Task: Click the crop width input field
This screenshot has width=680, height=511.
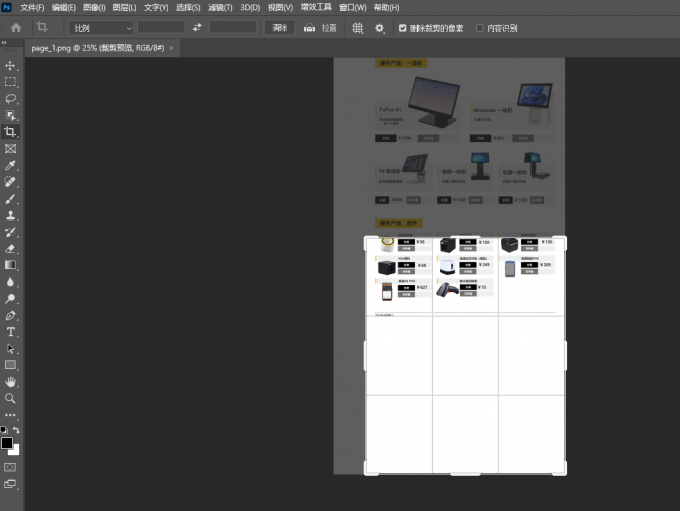Action: pyautogui.click(x=161, y=27)
